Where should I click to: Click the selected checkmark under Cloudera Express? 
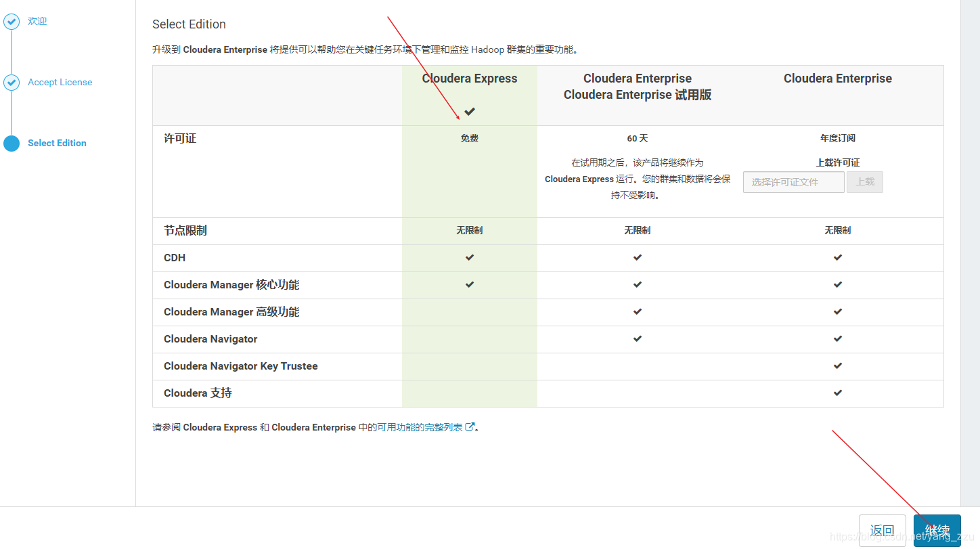tap(470, 111)
